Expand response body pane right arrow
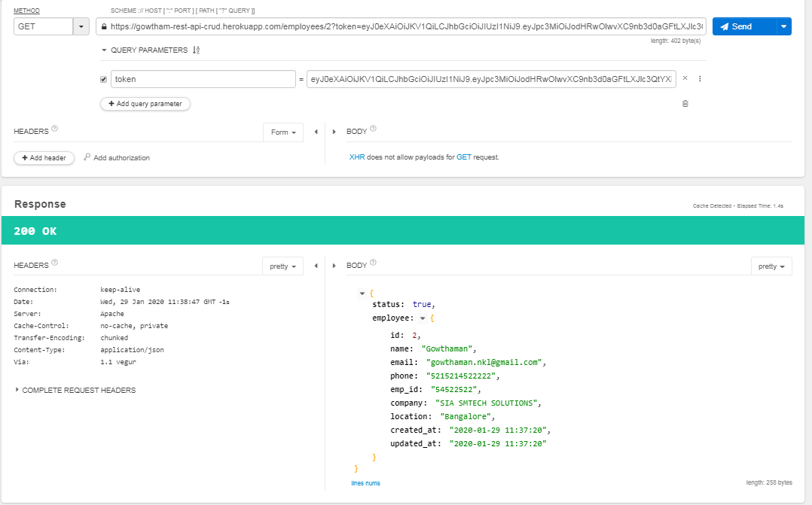The image size is (812, 505). pos(334,266)
